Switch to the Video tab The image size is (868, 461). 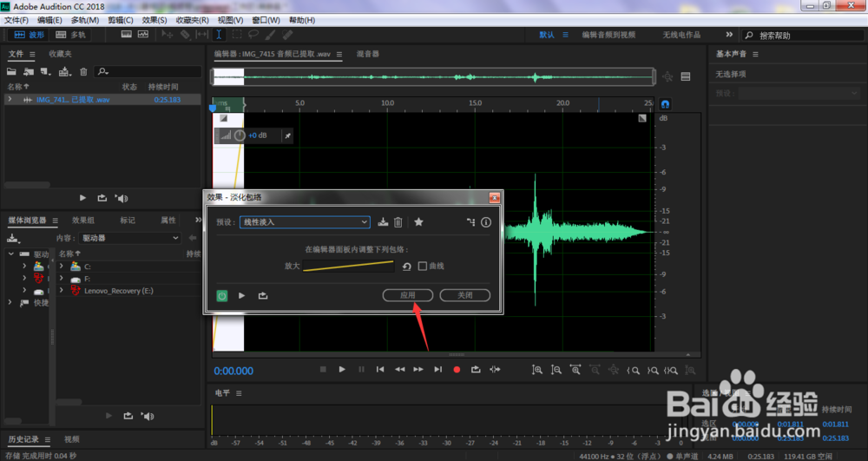click(72, 439)
